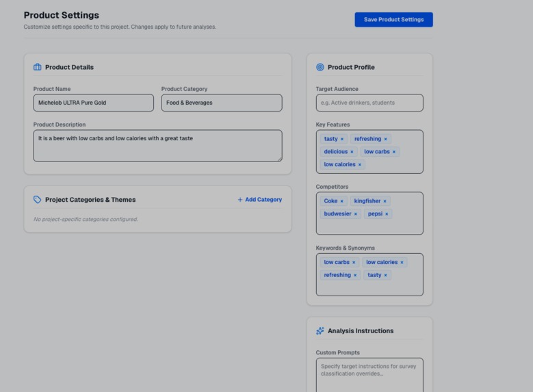Remove 'low carbs' tag in Key Features

394,152
